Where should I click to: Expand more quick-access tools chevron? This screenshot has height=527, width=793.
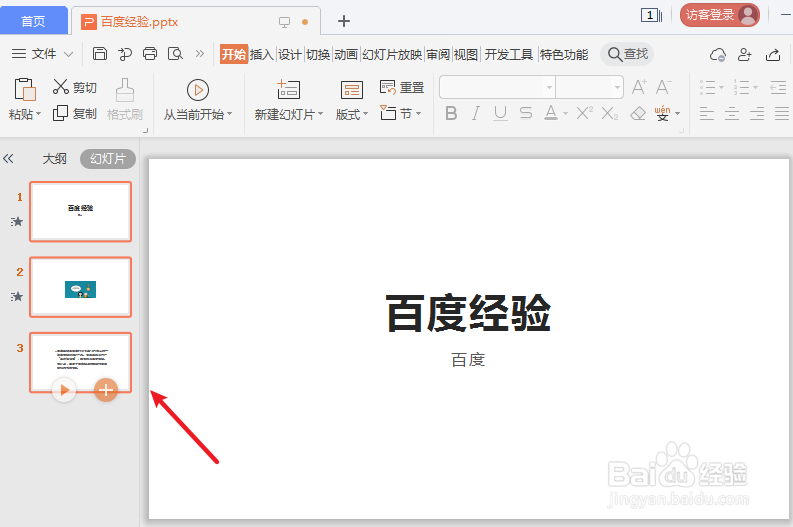point(200,54)
